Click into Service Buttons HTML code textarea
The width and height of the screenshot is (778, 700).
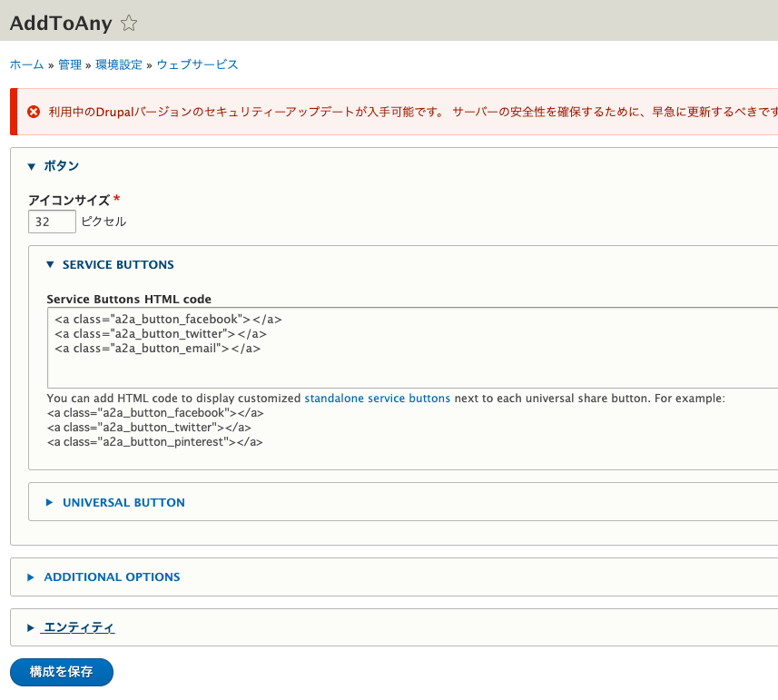pyautogui.click(x=413, y=348)
